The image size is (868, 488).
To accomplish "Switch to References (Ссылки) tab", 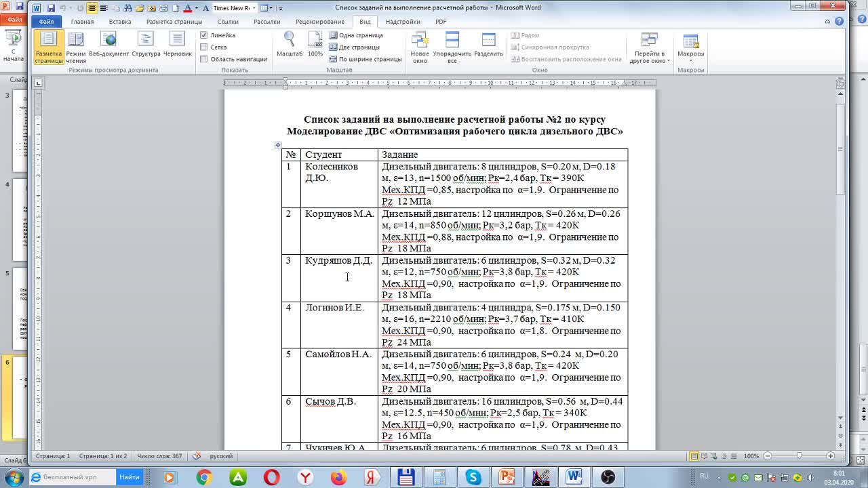I will [228, 22].
